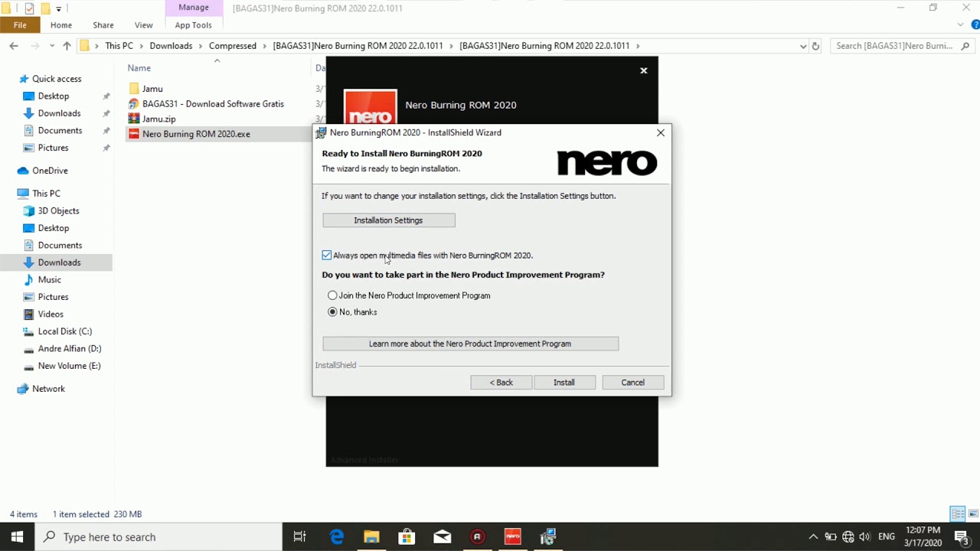This screenshot has width=980, height=551.
Task: Open File Explorer taskbar icon
Action: point(371,537)
